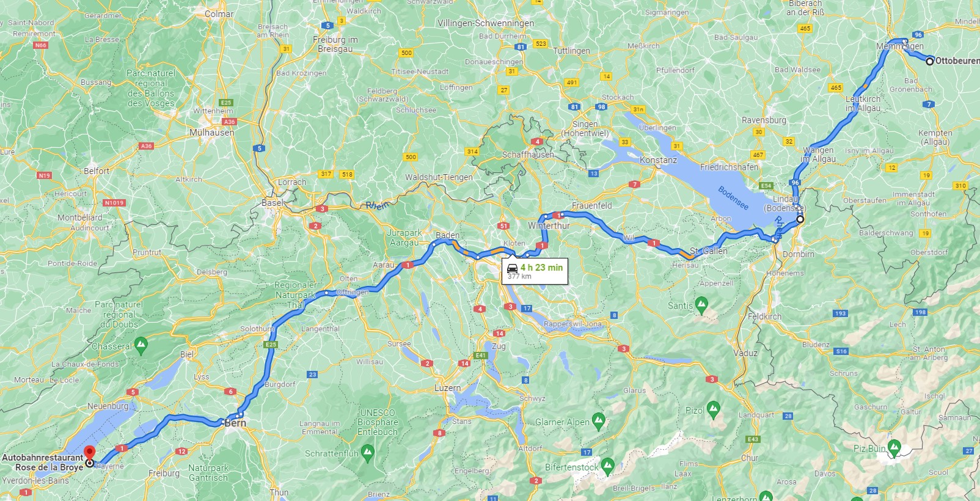Select the Ottobeuren origin waypoint circle
This screenshot has width=980, height=501.
[930, 61]
